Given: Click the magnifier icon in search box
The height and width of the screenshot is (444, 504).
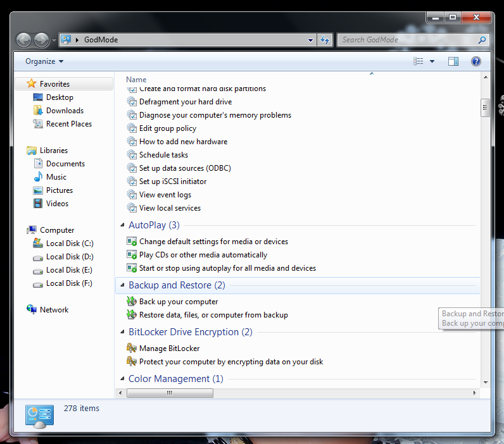Looking at the screenshot, I should (482, 40).
